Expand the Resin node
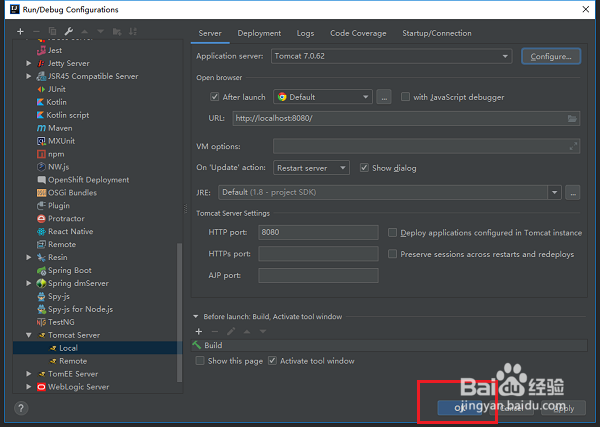 click(29, 258)
